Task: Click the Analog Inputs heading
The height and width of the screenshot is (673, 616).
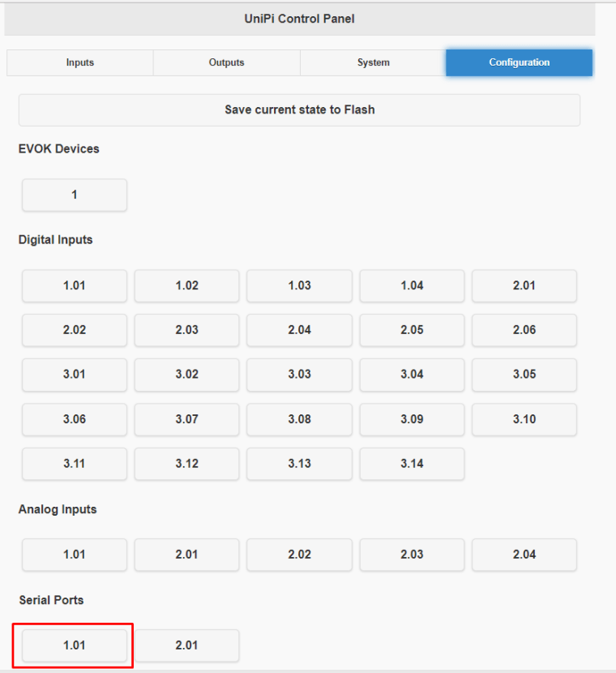Action: pyautogui.click(x=58, y=509)
